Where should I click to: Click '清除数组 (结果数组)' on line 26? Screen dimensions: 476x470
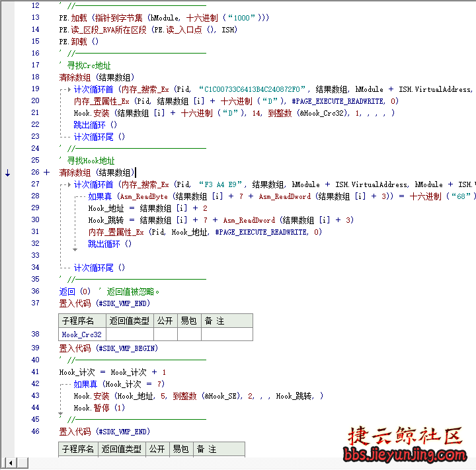[97, 173]
